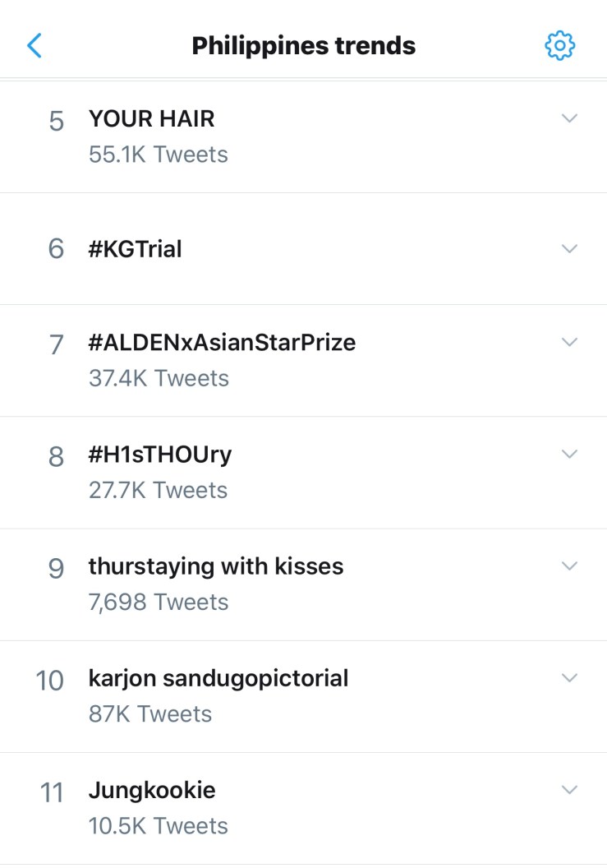This screenshot has width=607, height=868.
Task: Tap the chevron next to Jungkookie
Action: point(569,790)
